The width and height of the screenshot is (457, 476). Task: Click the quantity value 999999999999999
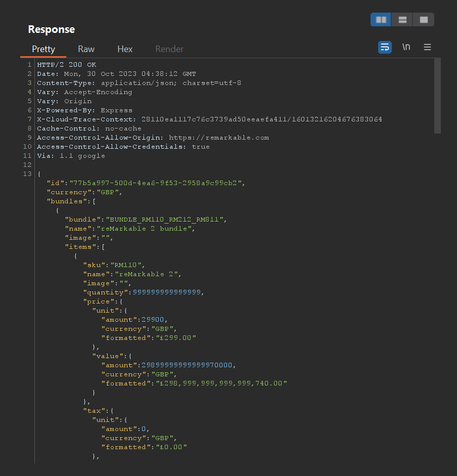(x=167, y=292)
